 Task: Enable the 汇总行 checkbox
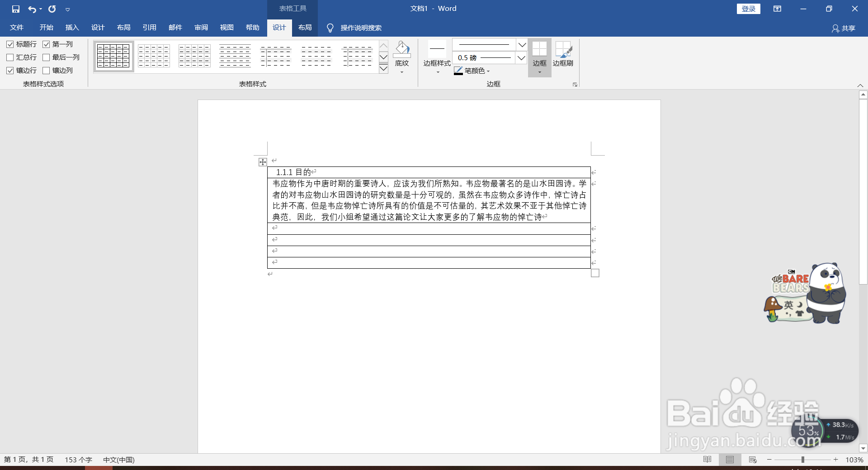pos(10,57)
